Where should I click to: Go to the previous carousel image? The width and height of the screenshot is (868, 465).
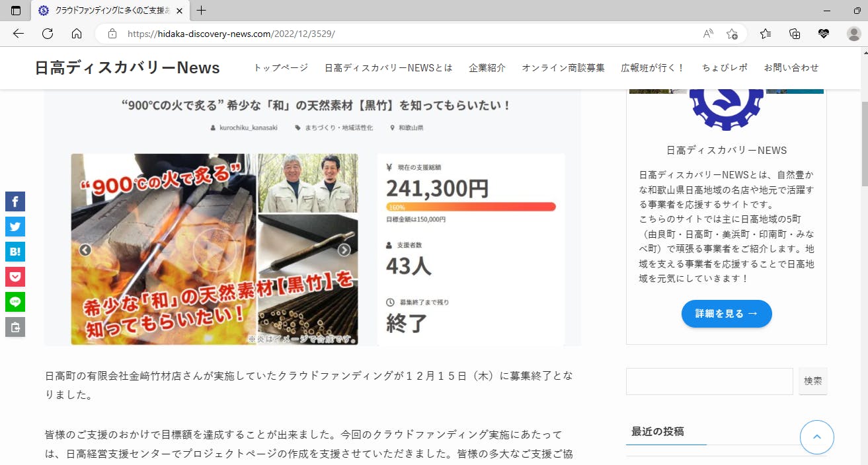pyautogui.click(x=85, y=250)
